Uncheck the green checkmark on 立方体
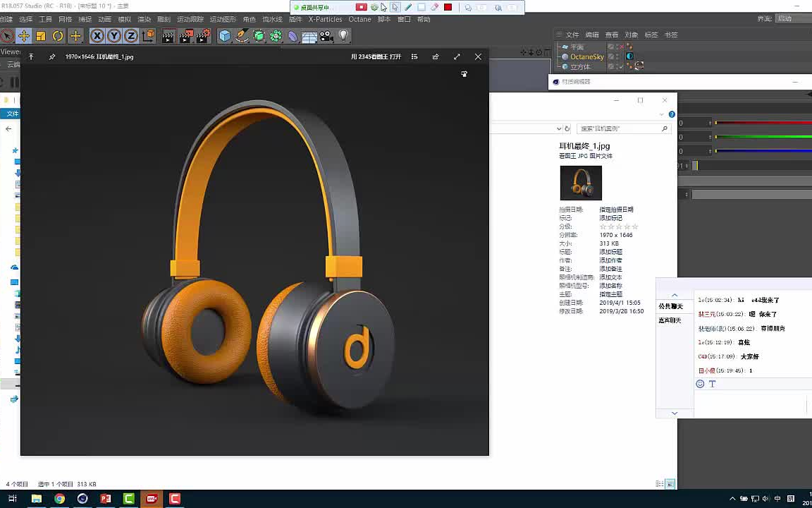This screenshot has height=508, width=812. (621, 67)
